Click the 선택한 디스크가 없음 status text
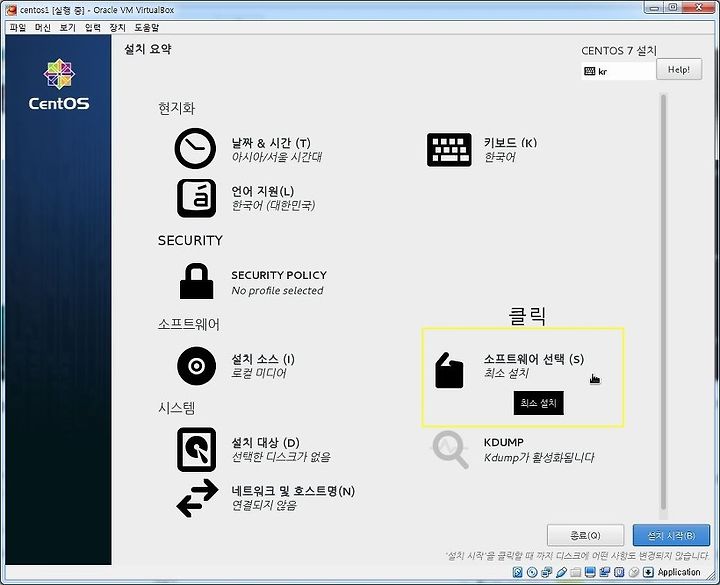The width and height of the screenshot is (720, 585). coord(281,457)
